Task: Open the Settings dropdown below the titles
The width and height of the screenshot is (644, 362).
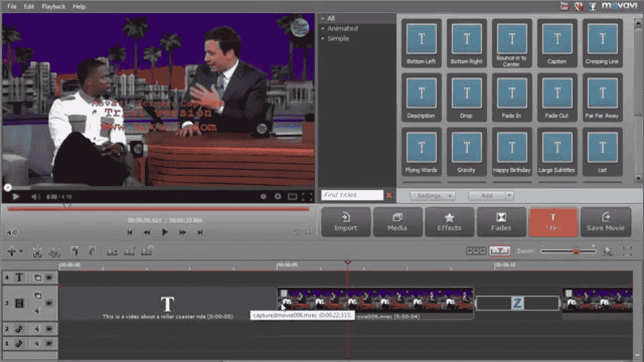Action: point(433,195)
